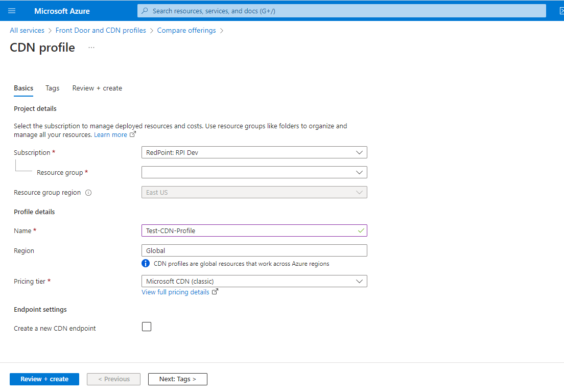The image size is (564, 392).
Task: Expand the Subscription dropdown
Action: tap(254, 152)
